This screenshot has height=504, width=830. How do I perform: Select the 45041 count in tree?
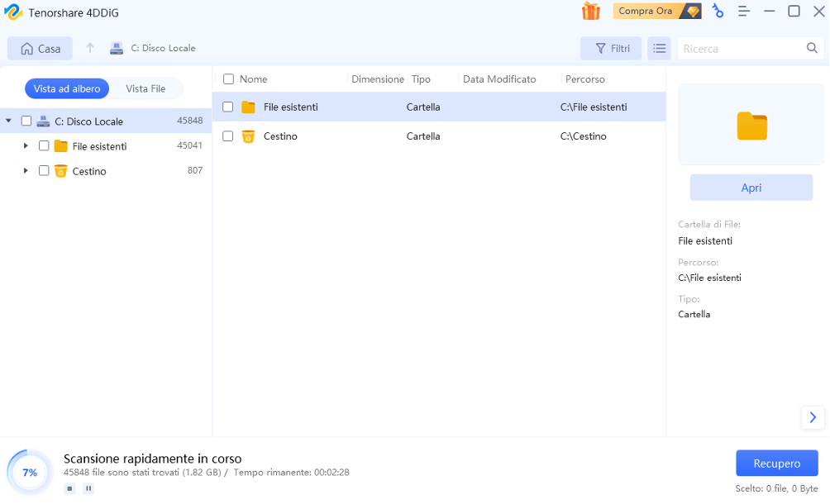pos(189,145)
